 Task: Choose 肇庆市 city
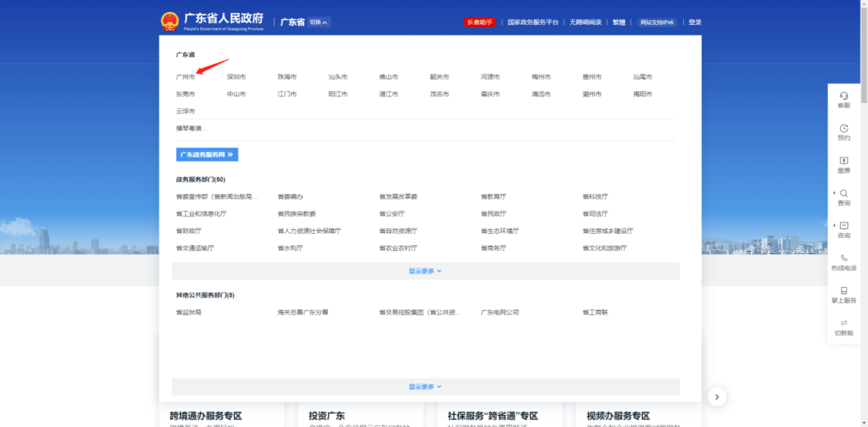(x=490, y=94)
